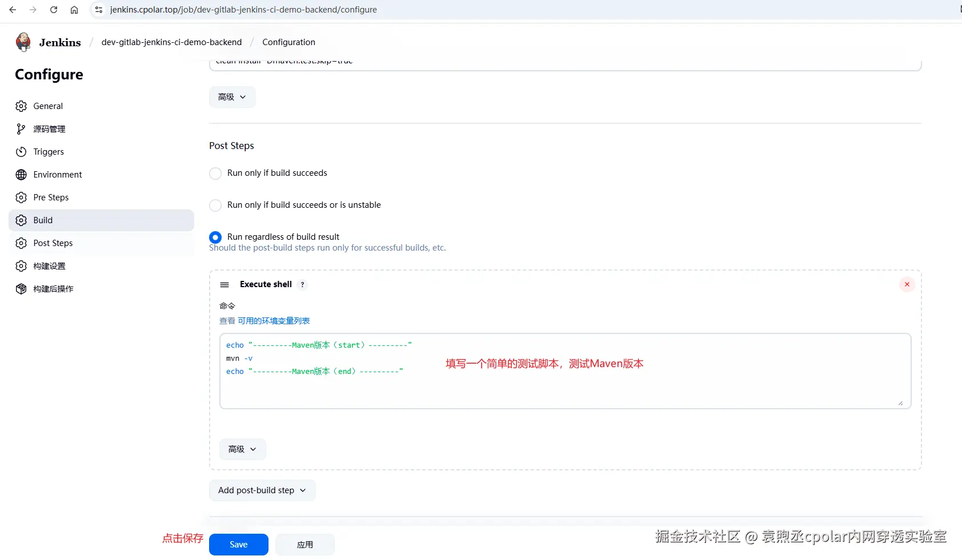Reload the page with the refresh icon
The image size is (962, 560).
point(54,10)
